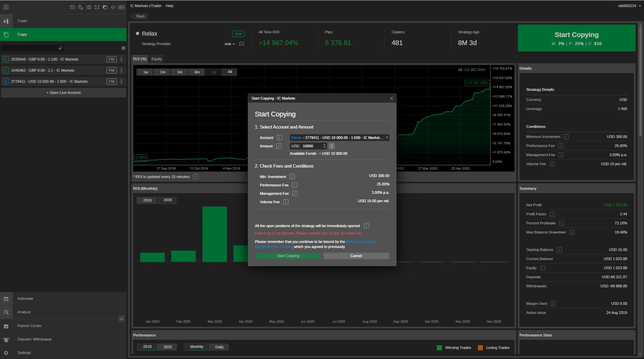
Task: Select the 1m chart range
Action: (x=162, y=72)
